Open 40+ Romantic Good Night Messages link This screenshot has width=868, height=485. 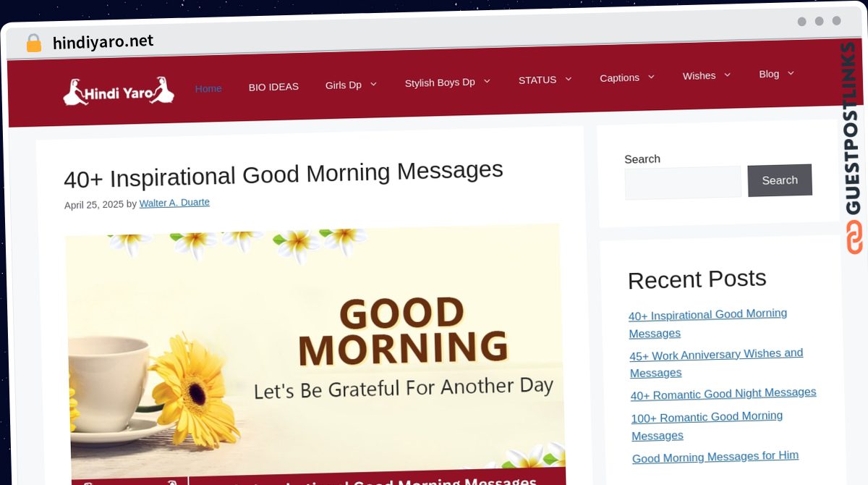tap(723, 394)
